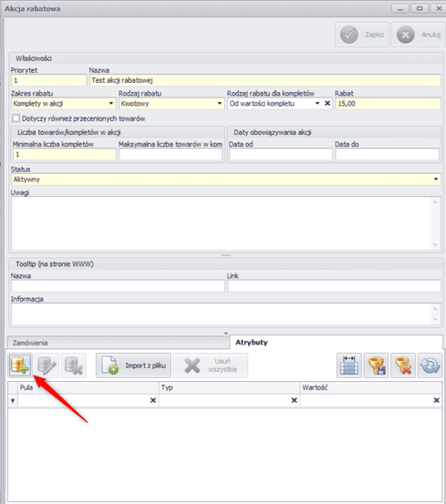
Task: Open the Zakres rabatu dropdown
Action: pos(111,104)
